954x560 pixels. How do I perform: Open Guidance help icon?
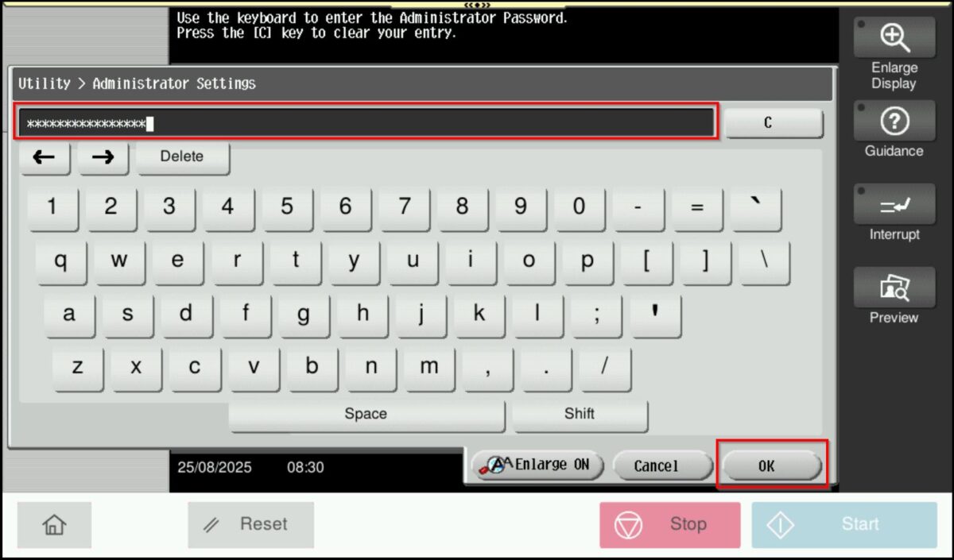(x=894, y=122)
